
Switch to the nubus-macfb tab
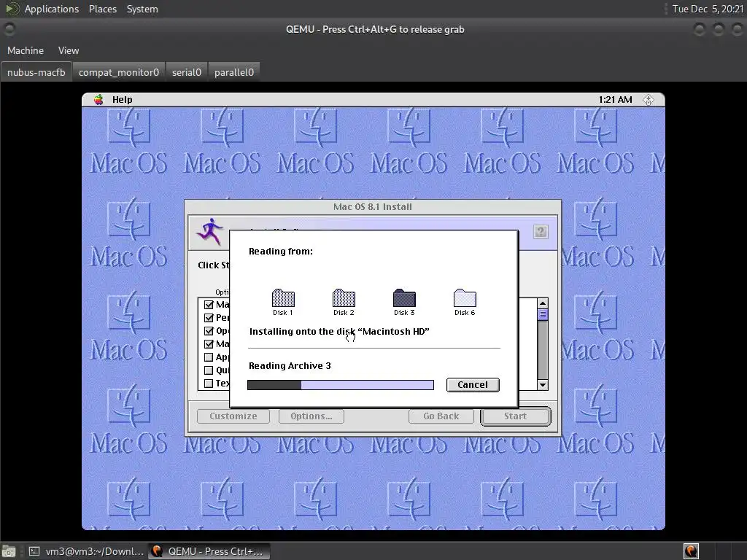tap(36, 72)
